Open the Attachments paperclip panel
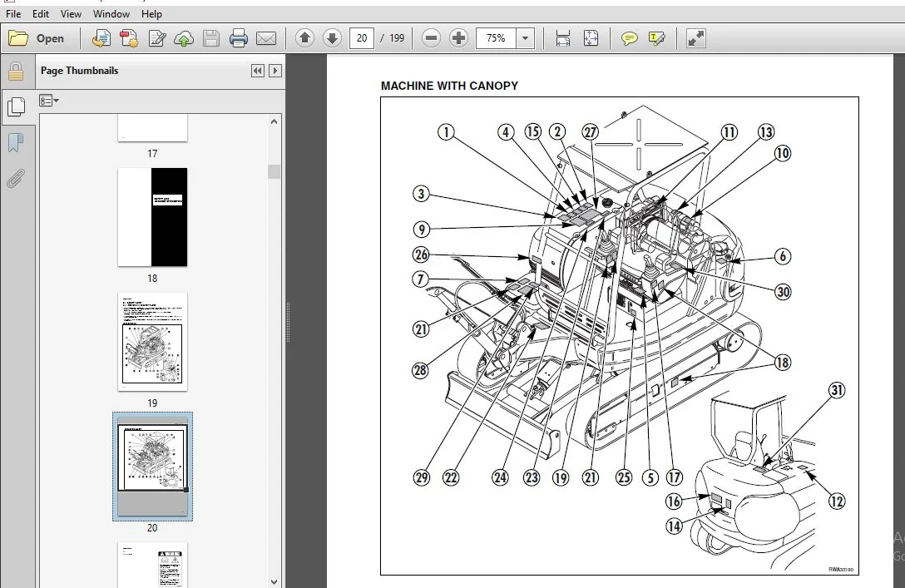The image size is (905, 588). tap(16, 178)
